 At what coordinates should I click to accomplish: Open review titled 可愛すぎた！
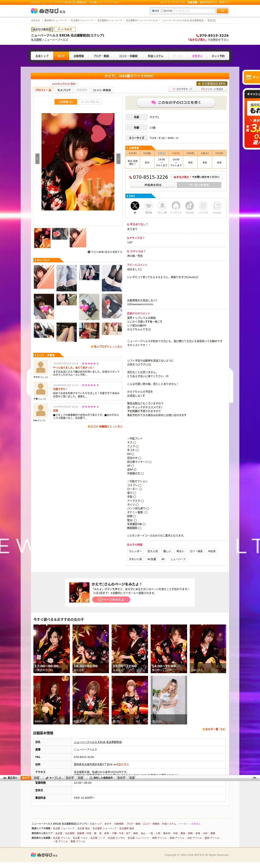(x=60, y=389)
